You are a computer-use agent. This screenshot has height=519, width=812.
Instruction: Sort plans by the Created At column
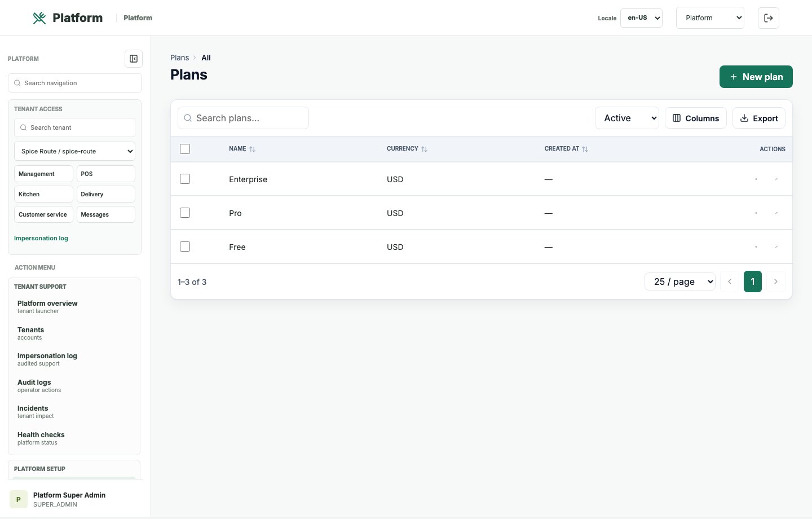pos(566,149)
